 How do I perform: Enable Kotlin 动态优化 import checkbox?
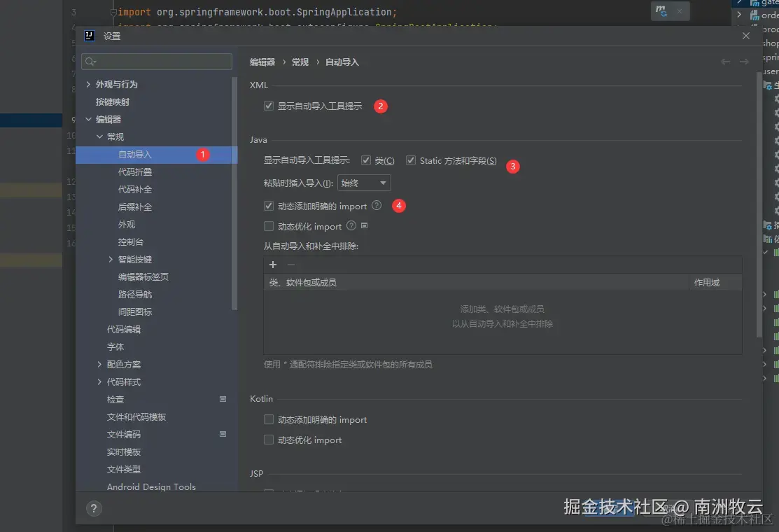269,440
